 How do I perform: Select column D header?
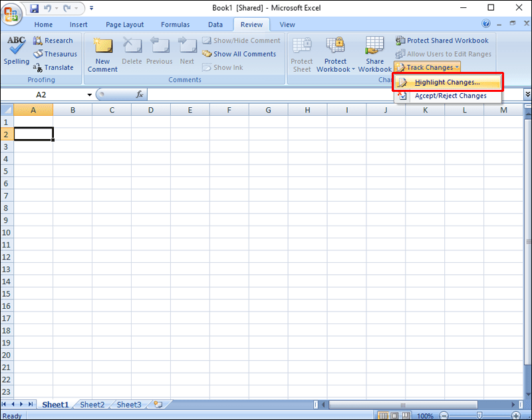[x=151, y=110]
